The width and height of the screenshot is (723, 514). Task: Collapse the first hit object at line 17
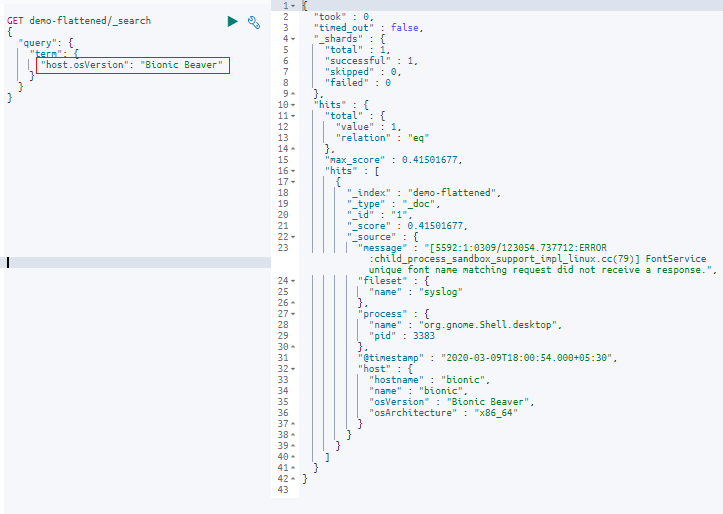point(293,182)
